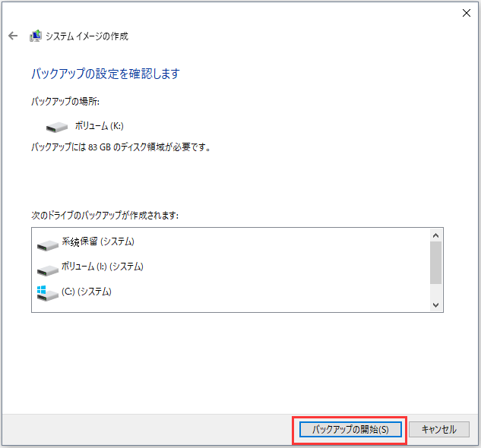Screen dimensions: 481x448
Task: Click the drive list scrollbar thumb
Action: (x=435, y=263)
